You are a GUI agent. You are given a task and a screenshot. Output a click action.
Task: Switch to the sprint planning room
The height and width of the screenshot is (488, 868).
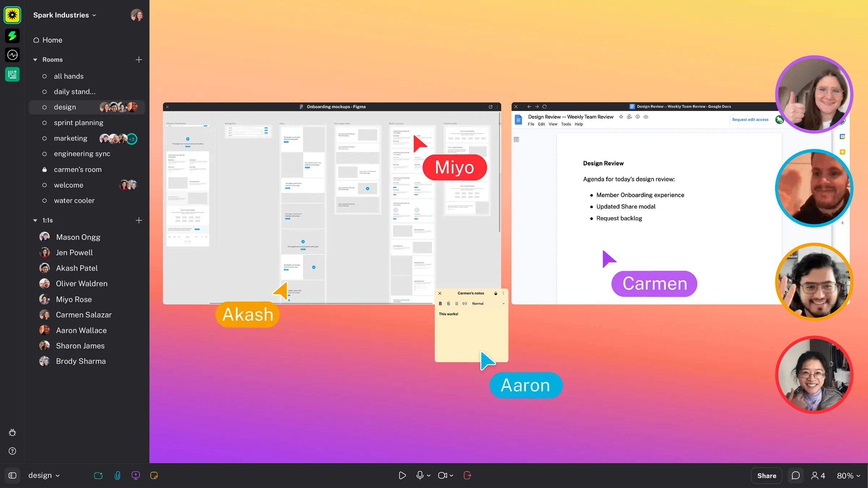click(x=78, y=123)
